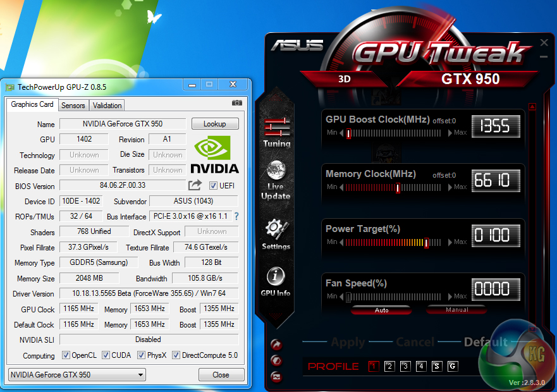
Task: Select profile slot 4
Action: [421, 366]
